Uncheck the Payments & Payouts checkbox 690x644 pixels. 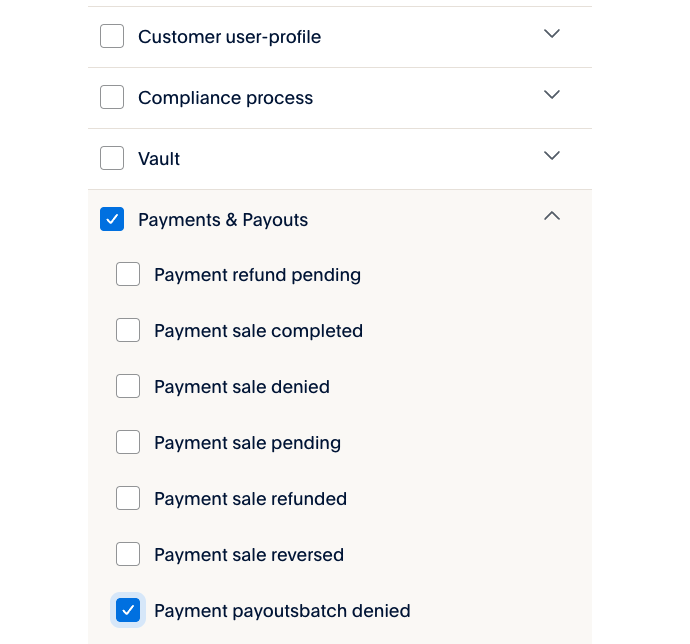pyautogui.click(x=112, y=220)
